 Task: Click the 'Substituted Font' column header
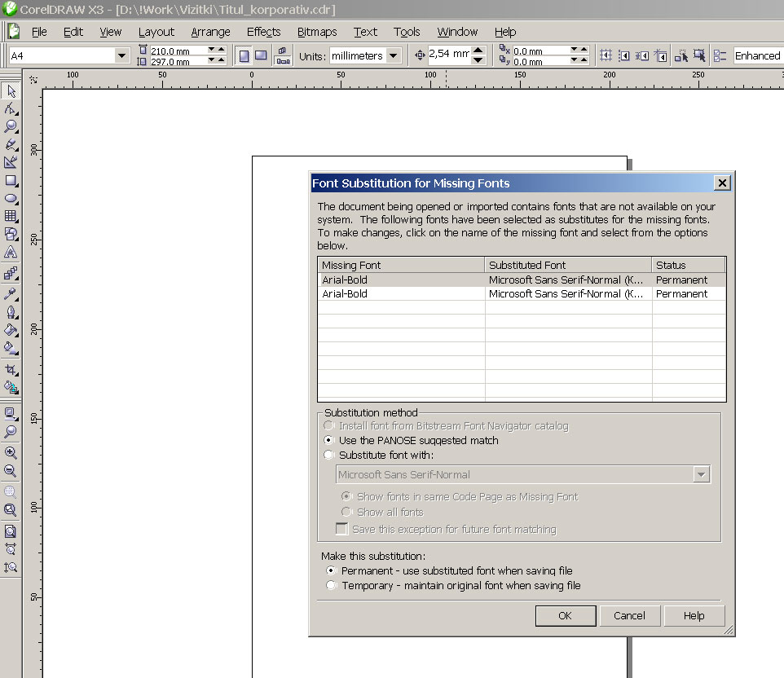(568, 265)
